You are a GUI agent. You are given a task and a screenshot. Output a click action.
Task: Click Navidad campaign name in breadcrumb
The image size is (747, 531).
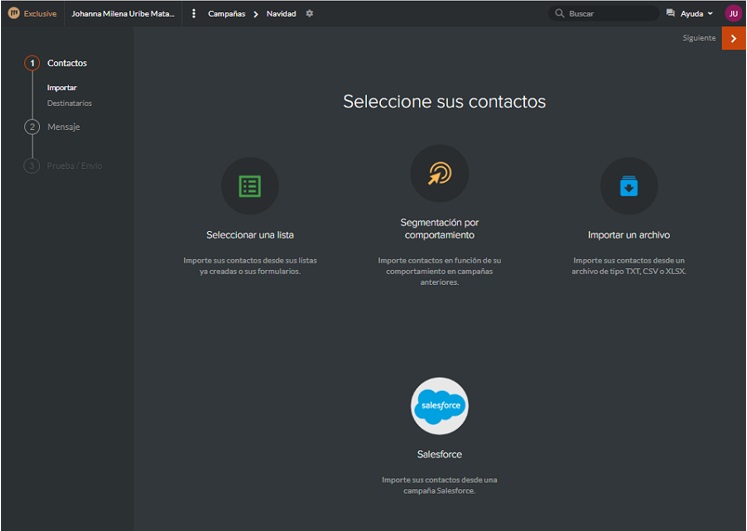[281, 14]
